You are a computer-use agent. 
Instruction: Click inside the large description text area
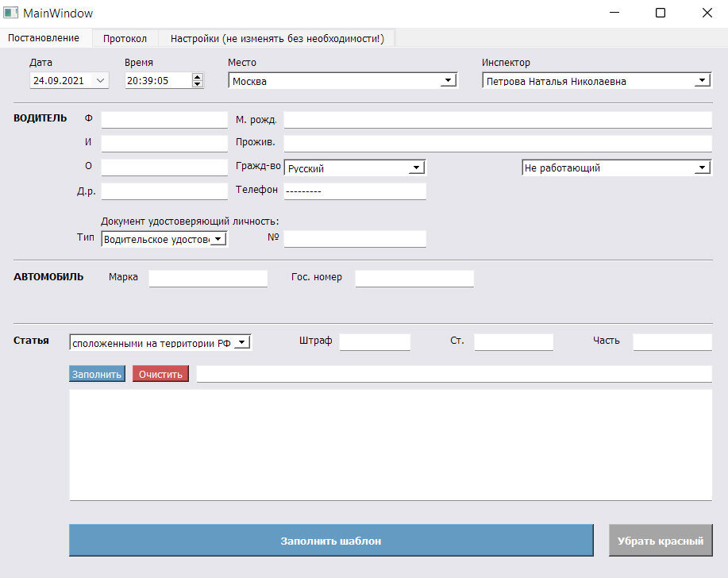[x=391, y=445]
